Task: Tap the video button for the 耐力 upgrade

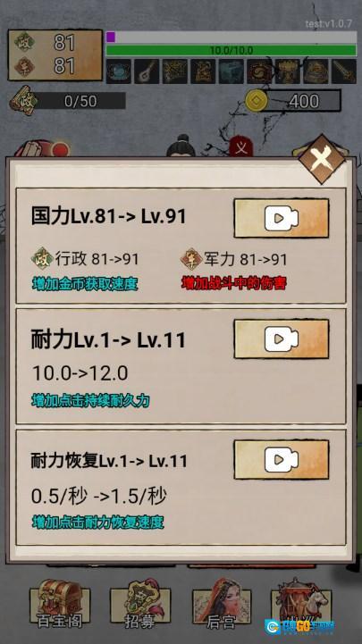Action: (281, 339)
